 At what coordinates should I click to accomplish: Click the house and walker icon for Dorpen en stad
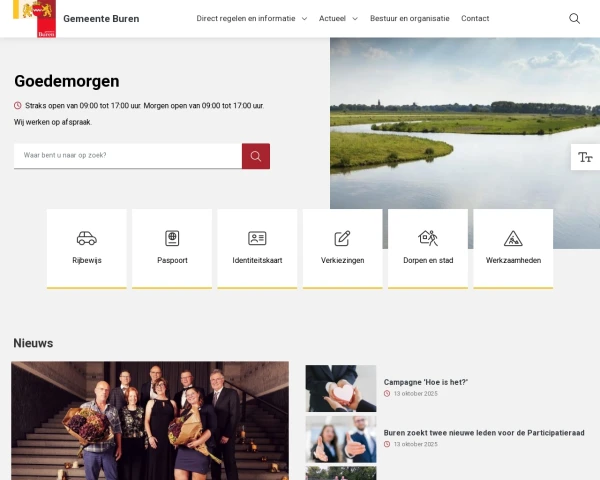[x=428, y=238]
